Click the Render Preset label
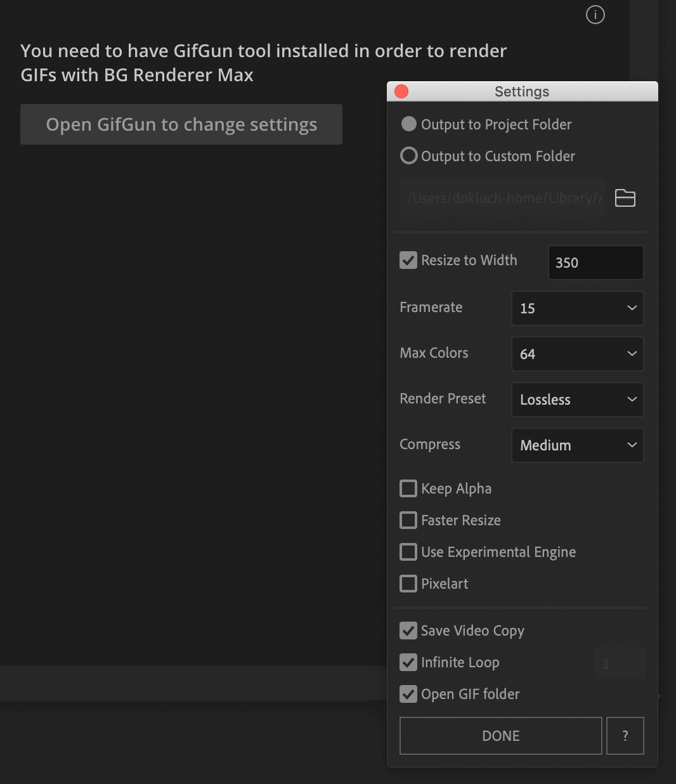676x784 pixels. point(443,398)
